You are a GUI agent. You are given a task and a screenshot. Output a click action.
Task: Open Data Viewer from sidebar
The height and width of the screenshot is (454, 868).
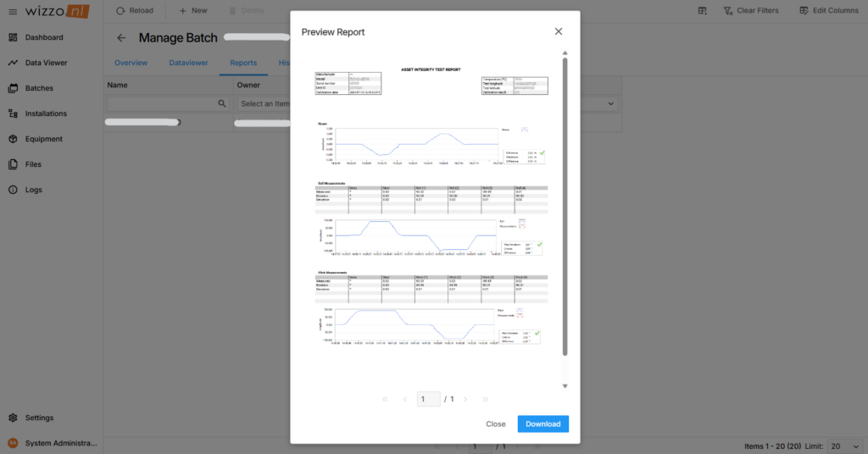(x=46, y=63)
